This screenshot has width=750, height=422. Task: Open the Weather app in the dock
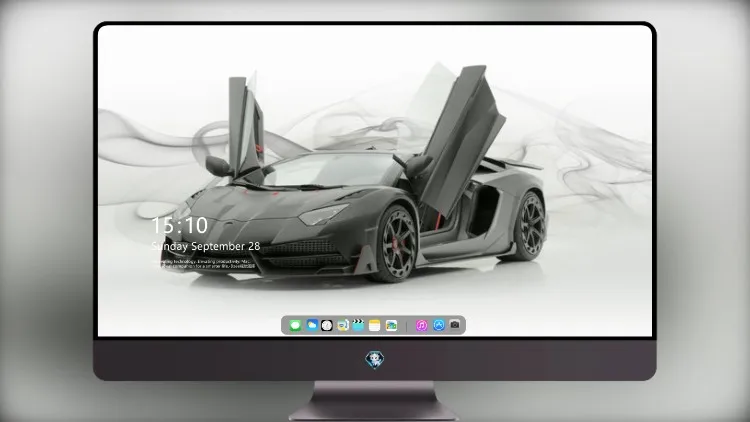312,325
